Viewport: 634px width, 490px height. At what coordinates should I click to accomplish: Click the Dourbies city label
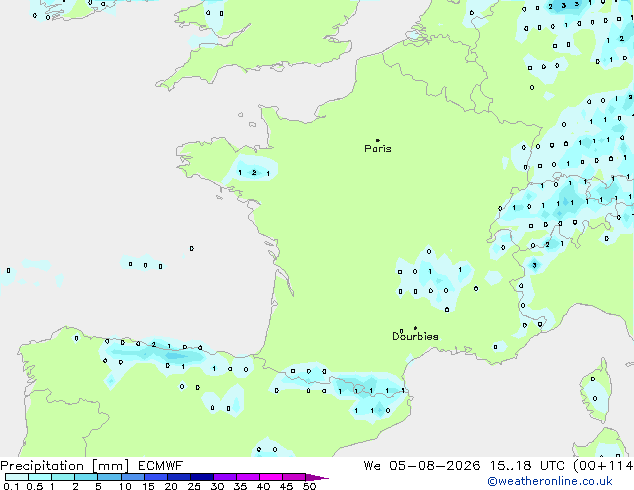tap(415, 336)
